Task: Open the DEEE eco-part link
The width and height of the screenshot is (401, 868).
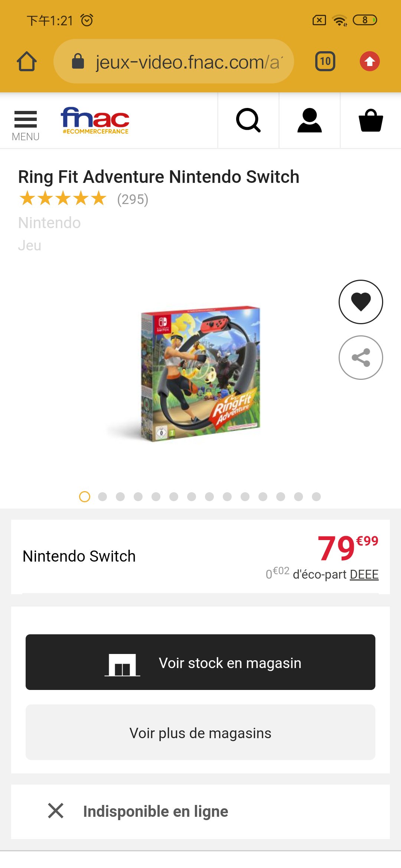Action: [364, 574]
